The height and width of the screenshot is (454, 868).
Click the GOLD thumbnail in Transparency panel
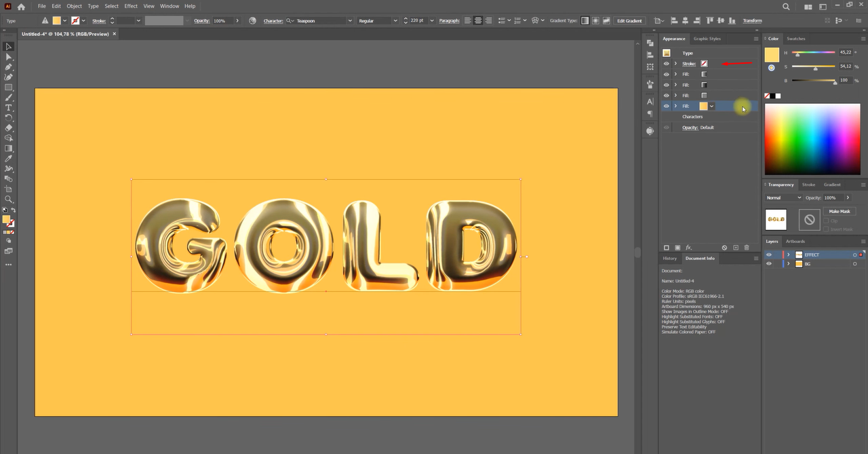776,219
